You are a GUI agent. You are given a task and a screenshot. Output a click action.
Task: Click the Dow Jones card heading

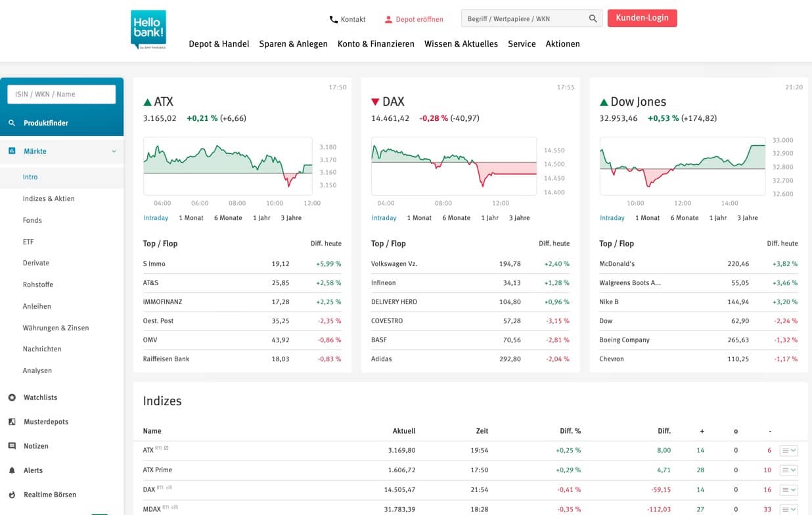639,102
